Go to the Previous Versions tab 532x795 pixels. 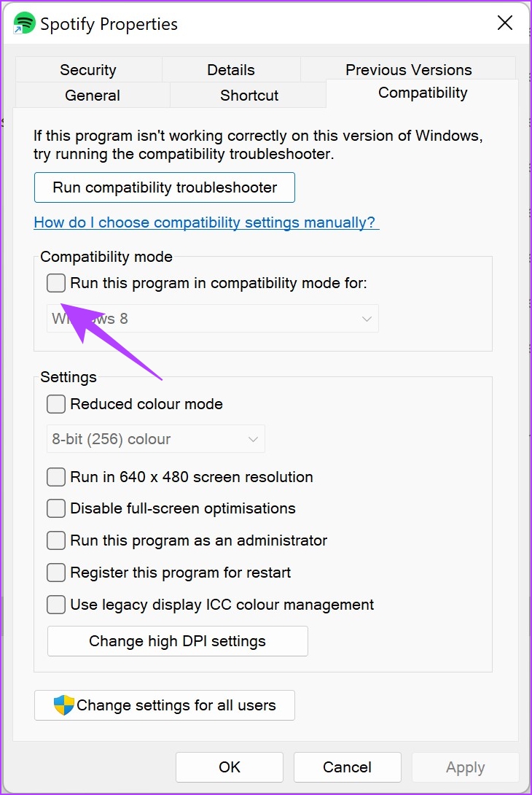click(408, 69)
